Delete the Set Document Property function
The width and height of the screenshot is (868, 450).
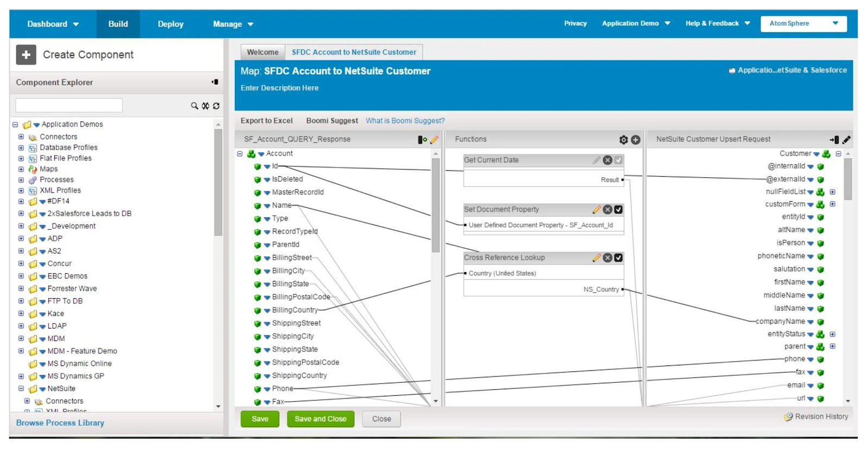pos(608,209)
